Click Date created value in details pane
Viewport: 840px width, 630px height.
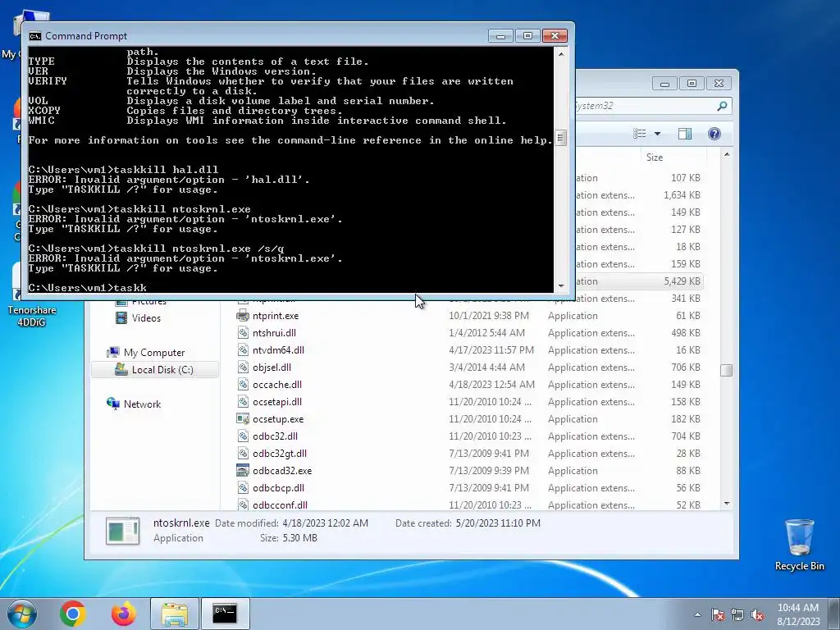[x=498, y=523]
